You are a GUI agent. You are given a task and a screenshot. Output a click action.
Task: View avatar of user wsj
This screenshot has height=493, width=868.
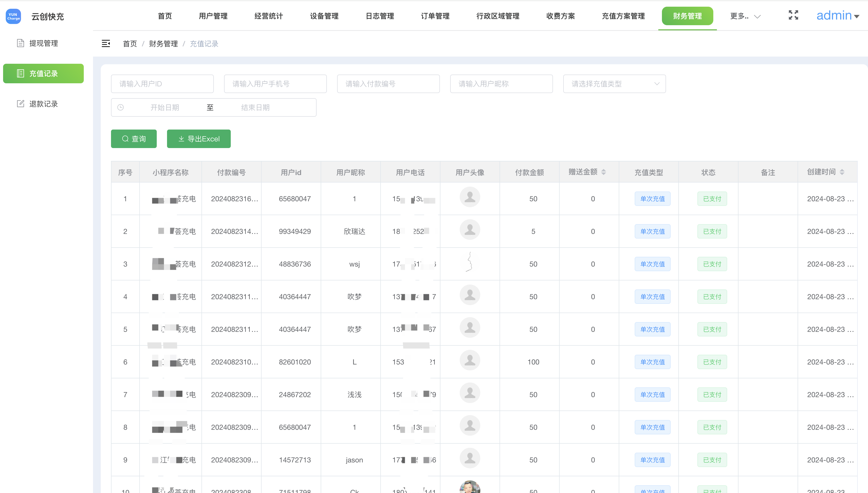[x=470, y=262]
